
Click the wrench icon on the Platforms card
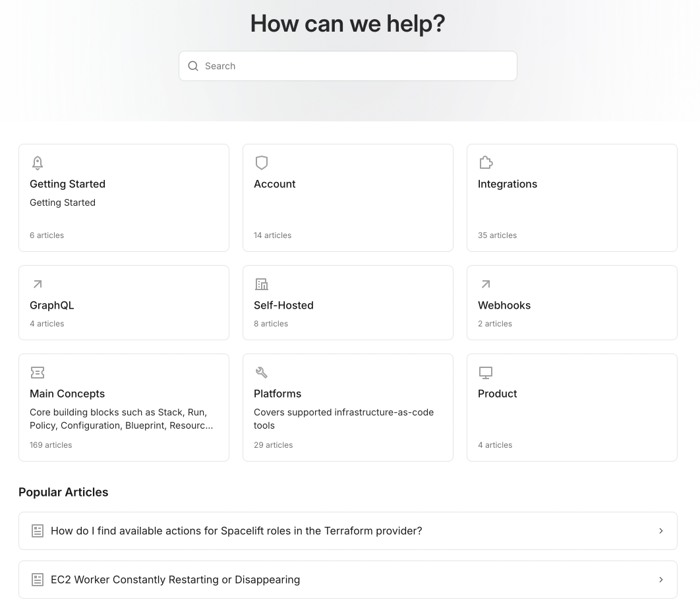click(262, 373)
